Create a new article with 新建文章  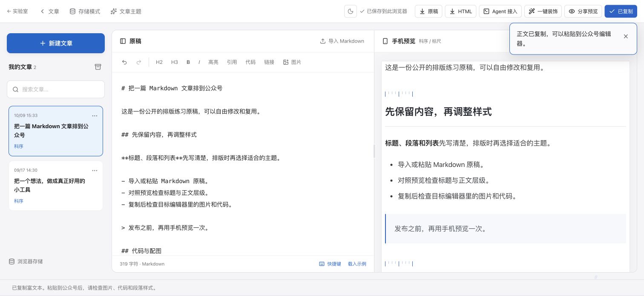point(56,43)
